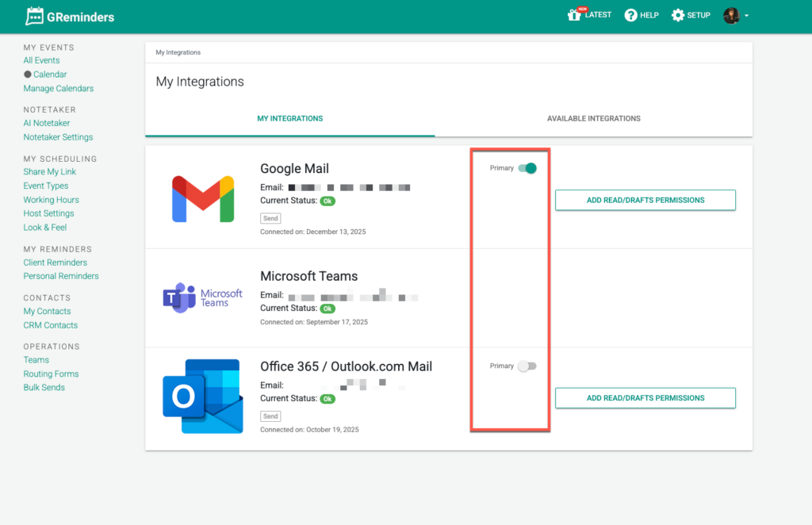The image size is (812, 525).
Task: Click the Outlook mail logo
Action: pyautogui.click(x=203, y=396)
